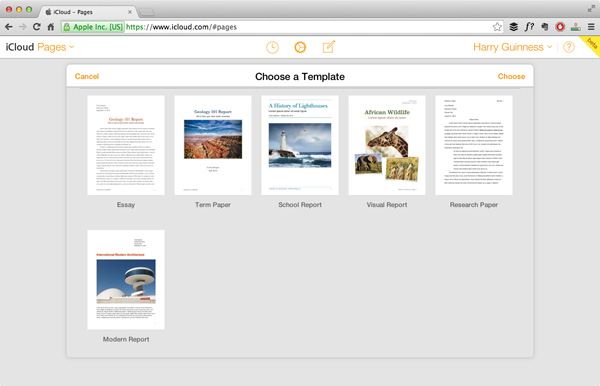Viewport: 600px width, 386px height.
Task: Select the Term Paper template thumbnail
Action: click(x=213, y=145)
